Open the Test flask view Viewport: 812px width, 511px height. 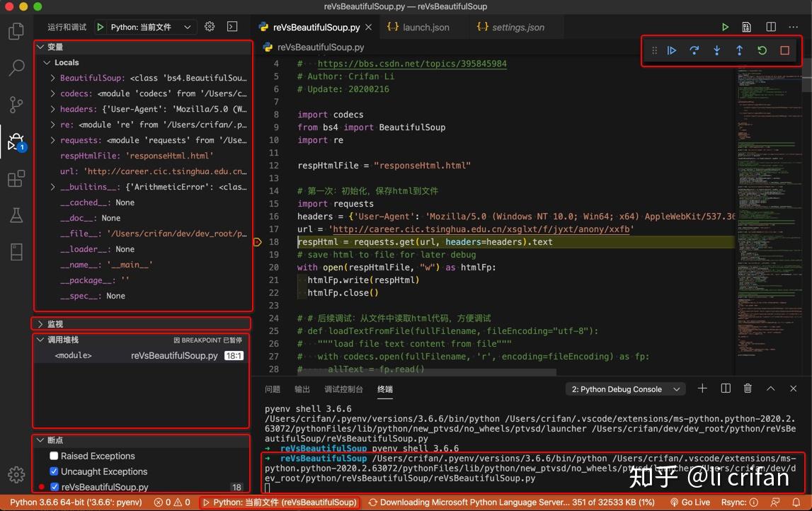(x=16, y=215)
